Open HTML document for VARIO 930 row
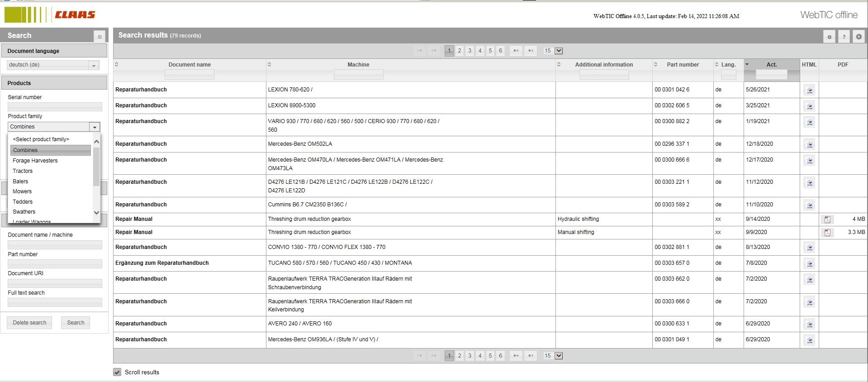The image size is (868, 382). pos(810,122)
